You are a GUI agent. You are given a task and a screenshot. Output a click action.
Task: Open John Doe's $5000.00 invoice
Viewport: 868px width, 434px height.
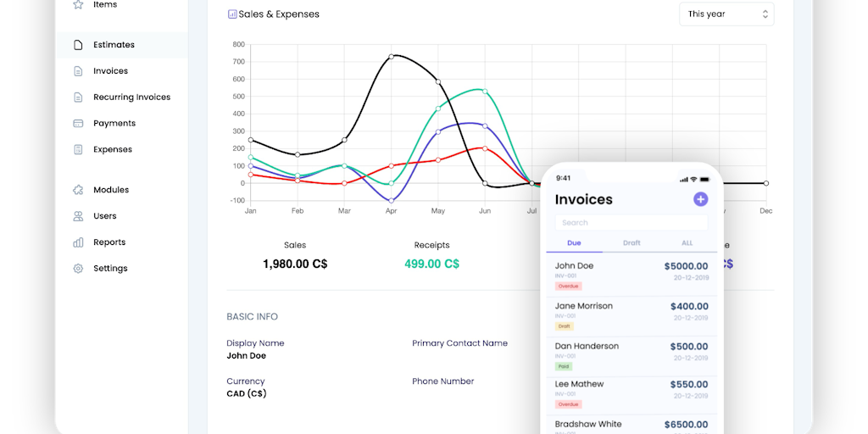[x=632, y=275]
